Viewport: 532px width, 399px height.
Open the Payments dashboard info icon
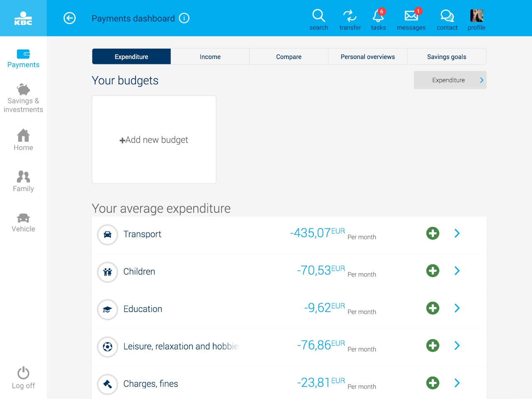click(184, 18)
